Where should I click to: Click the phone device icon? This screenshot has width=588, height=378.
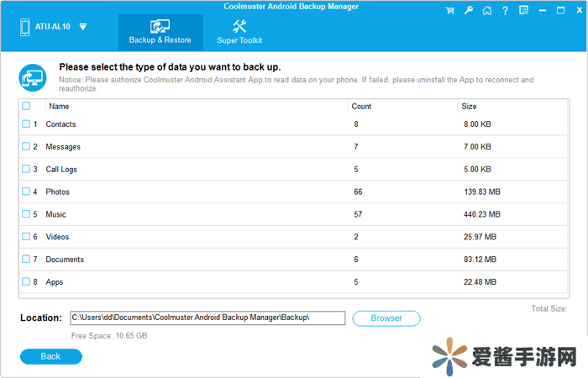click(26, 26)
